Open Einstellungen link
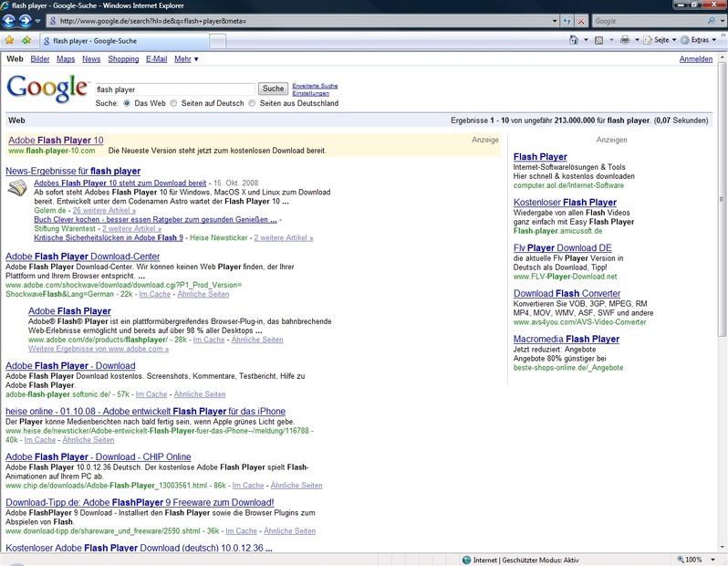 [310, 93]
